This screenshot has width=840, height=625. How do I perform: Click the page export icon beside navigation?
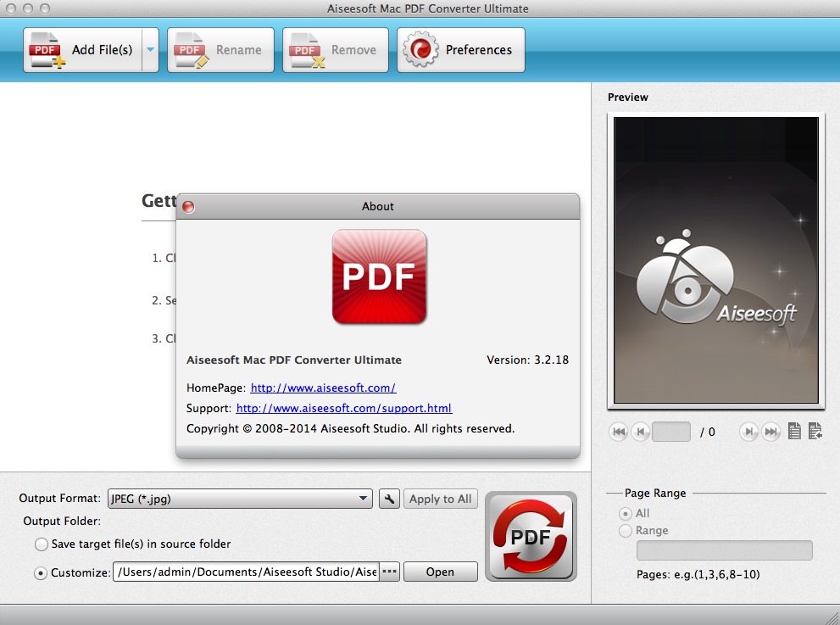815,431
